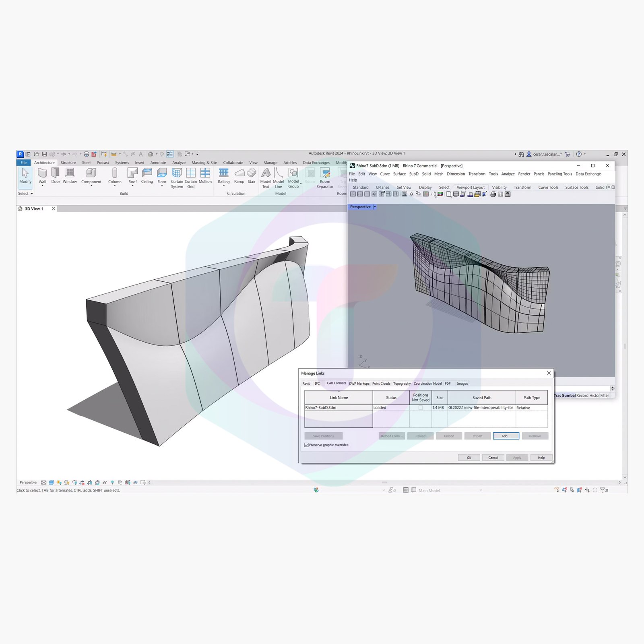Select the Stair tool

pyautogui.click(x=252, y=176)
